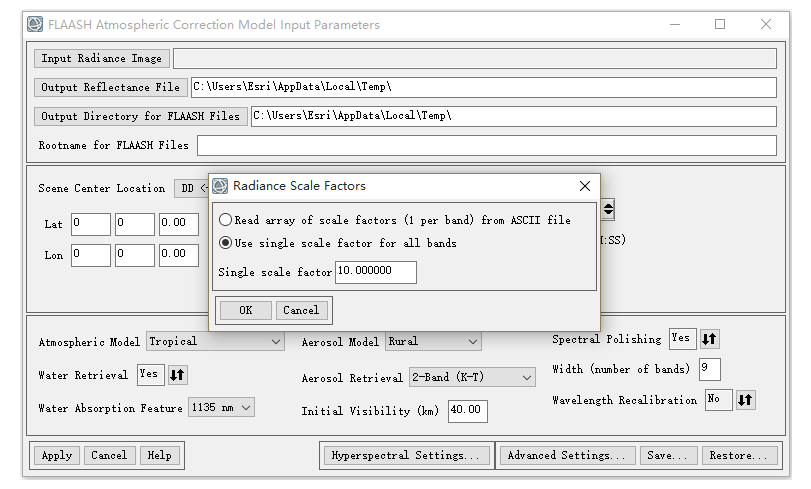
Task: Click the Water Retrieval Yes value box
Action: (x=151, y=375)
